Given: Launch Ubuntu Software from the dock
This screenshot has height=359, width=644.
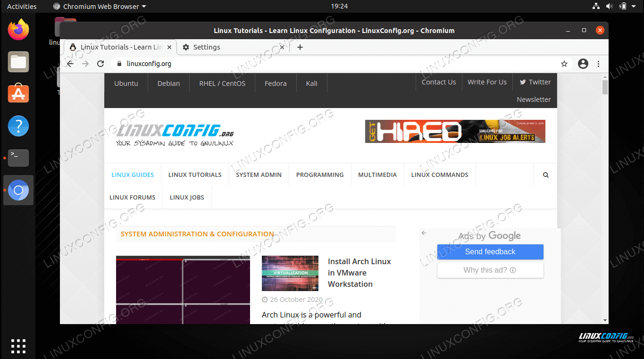Looking at the screenshot, I should (x=18, y=93).
